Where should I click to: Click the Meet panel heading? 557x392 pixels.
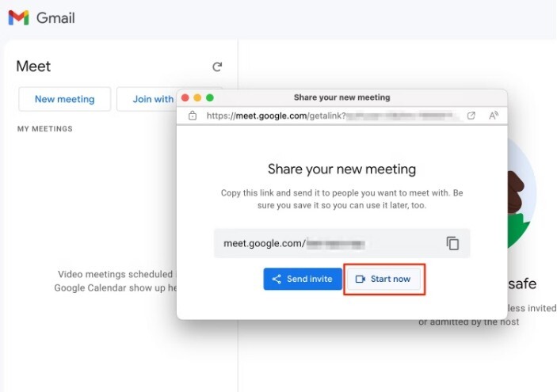click(x=33, y=67)
